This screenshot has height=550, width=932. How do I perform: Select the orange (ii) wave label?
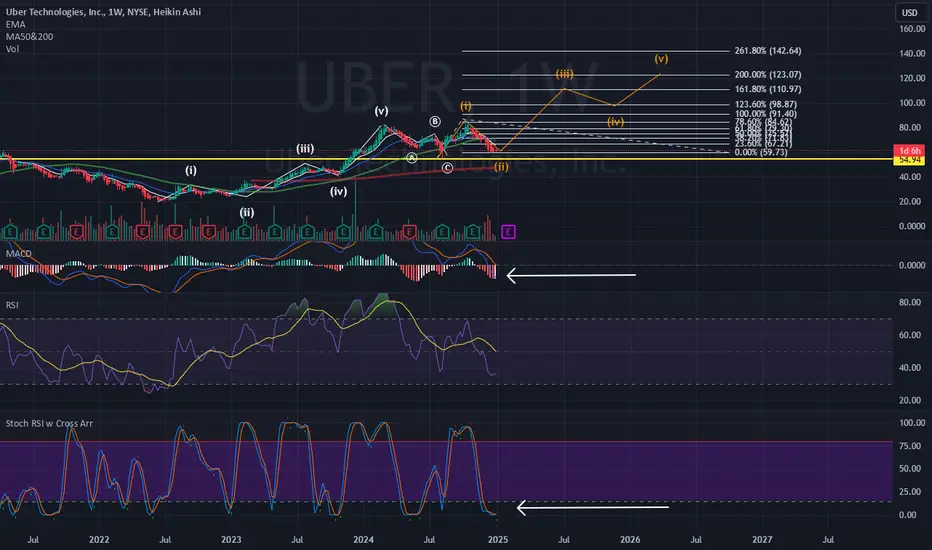[501, 166]
